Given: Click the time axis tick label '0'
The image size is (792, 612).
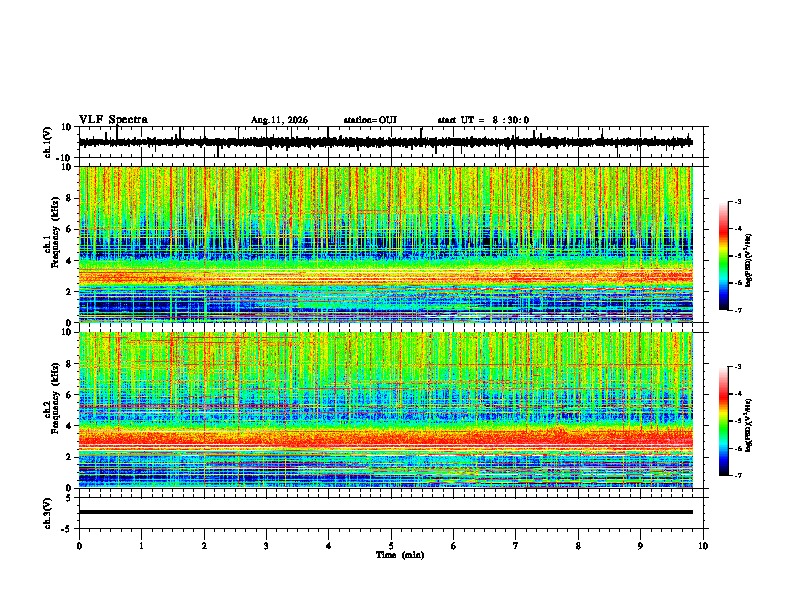Looking at the screenshot, I should click(79, 546).
